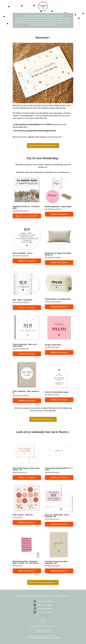Click the small krúskes logo in the footer
The width and height of the screenshot is (86, 644).
coord(43,621)
